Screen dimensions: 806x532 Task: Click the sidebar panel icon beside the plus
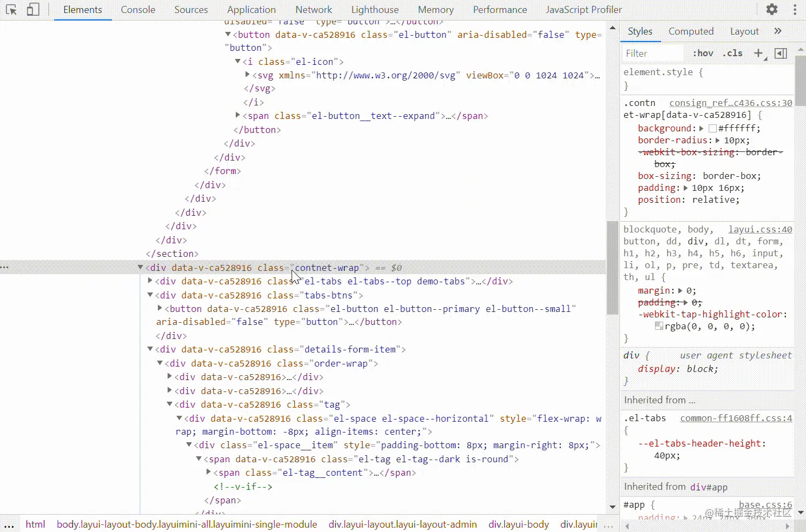pos(781,53)
